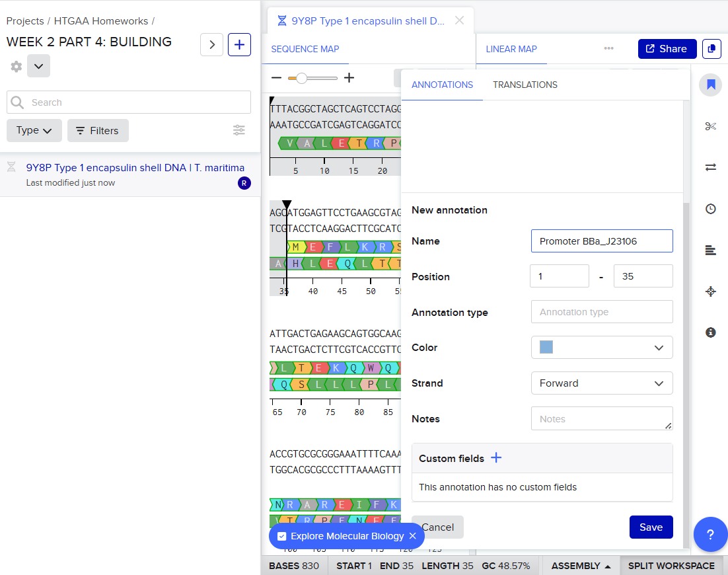The width and height of the screenshot is (728, 575).
Task: Open the history clock icon
Action: point(711,209)
